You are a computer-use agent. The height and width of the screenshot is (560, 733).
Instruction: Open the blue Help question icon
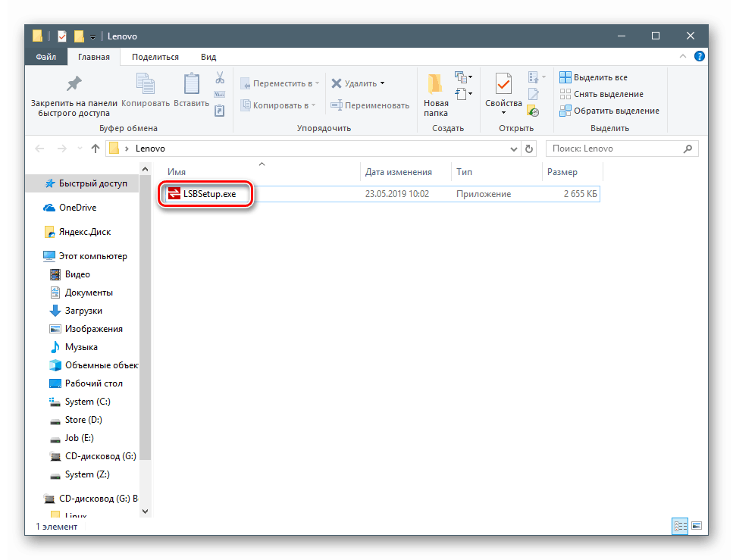[x=700, y=57]
